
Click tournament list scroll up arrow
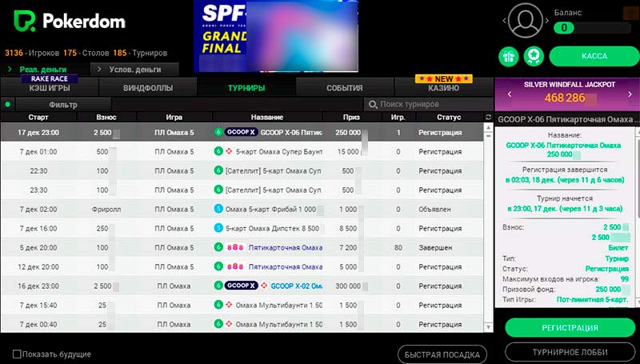point(488,127)
